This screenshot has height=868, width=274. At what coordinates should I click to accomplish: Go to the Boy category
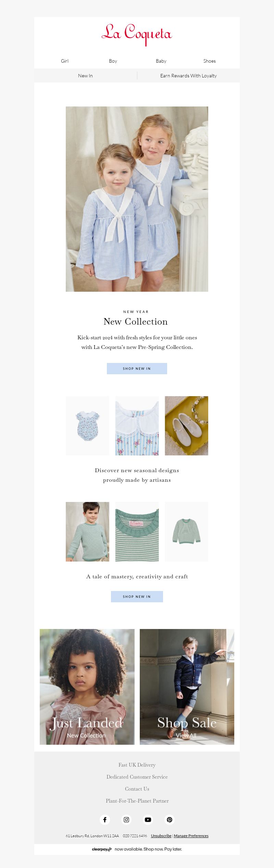pyautogui.click(x=113, y=61)
